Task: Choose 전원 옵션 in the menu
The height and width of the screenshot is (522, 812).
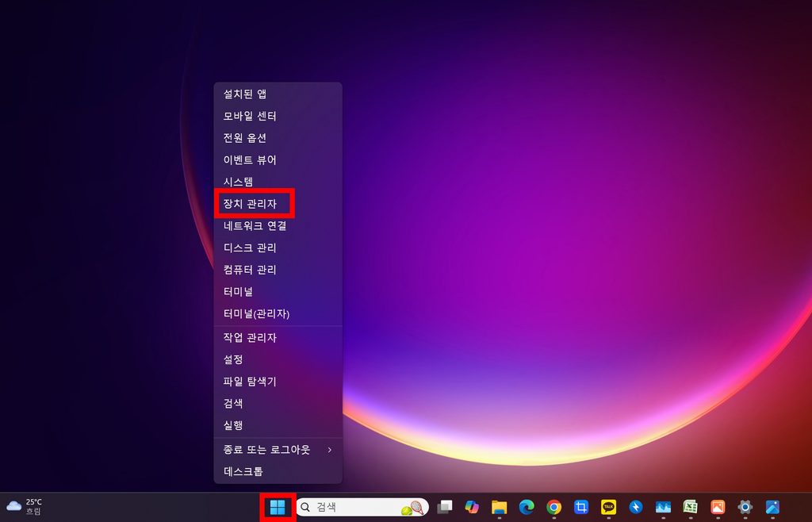Action: pos(278,138)
